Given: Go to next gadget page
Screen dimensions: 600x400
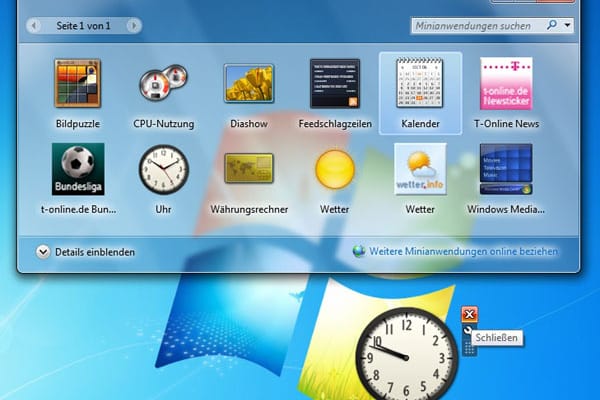Looking at the screenshot, I should (134, 26).
